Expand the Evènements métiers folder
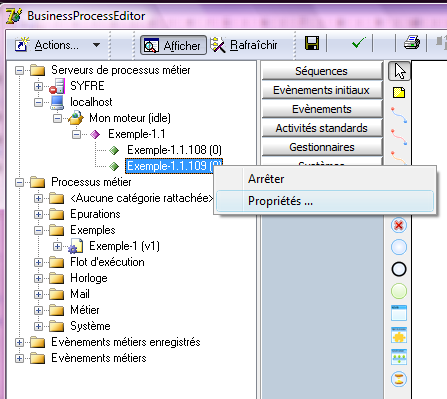447x399 pixels. point(20,358)
